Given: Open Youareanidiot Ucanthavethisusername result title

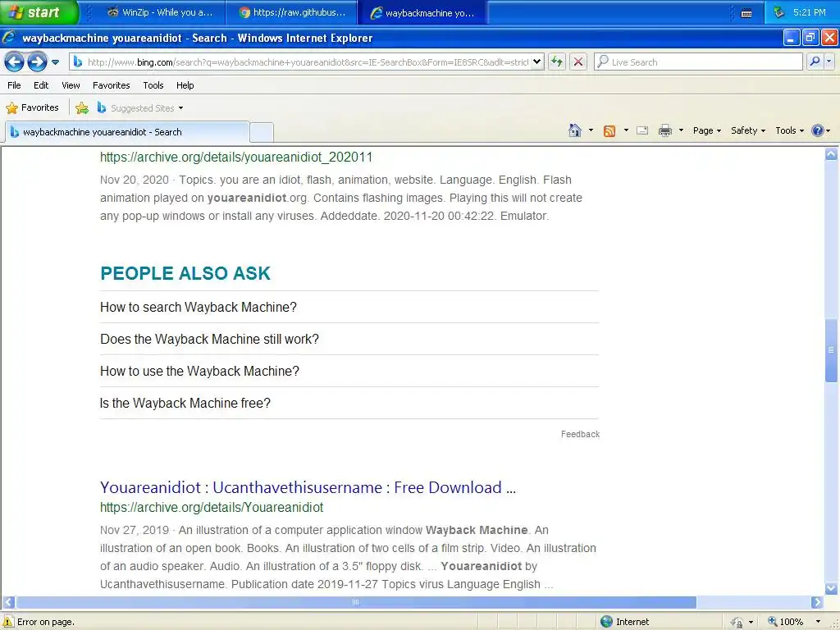Looking at the screenshot, I should point(308,487).
